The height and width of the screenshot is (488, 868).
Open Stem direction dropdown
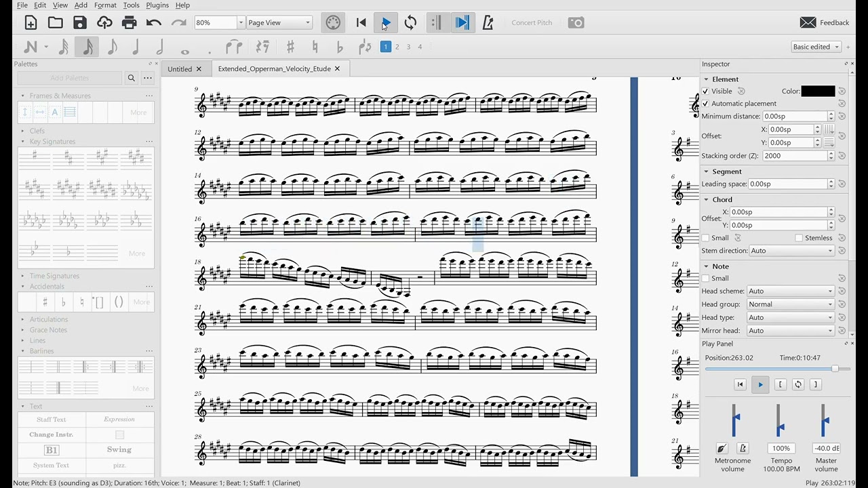tap(791, 251)
